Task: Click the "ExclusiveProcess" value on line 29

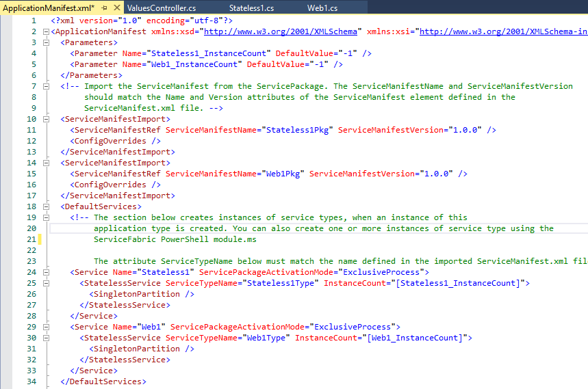Action: (353, 327)
